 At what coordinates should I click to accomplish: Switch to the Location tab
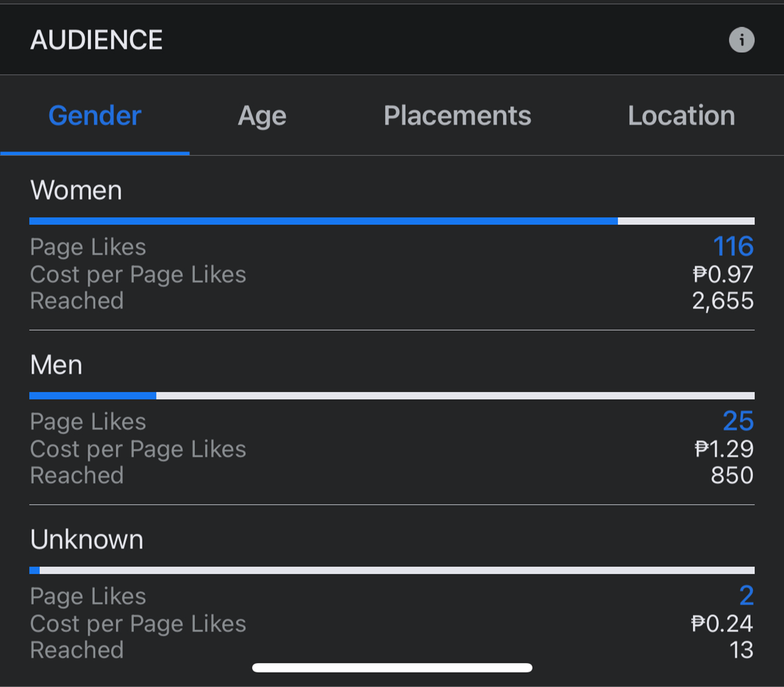(x=681, y=116)
